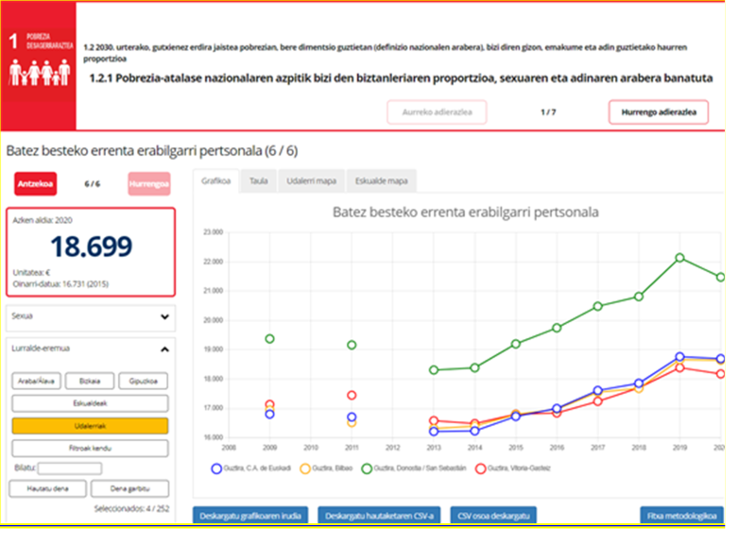This screenshot has width=756, height=545.
Task: Toggle the Gipuzkoa territory filter
Action: (x=145, y=382)
